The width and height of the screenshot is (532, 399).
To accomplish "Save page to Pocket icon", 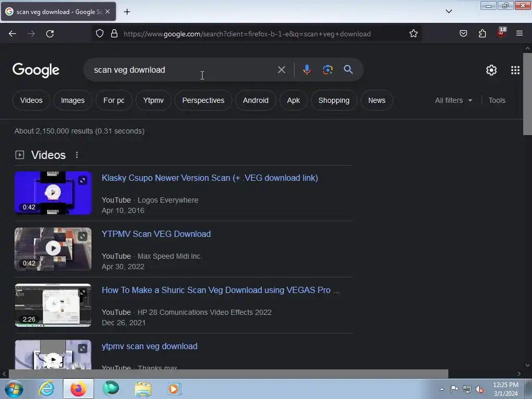I will [463, 34].
